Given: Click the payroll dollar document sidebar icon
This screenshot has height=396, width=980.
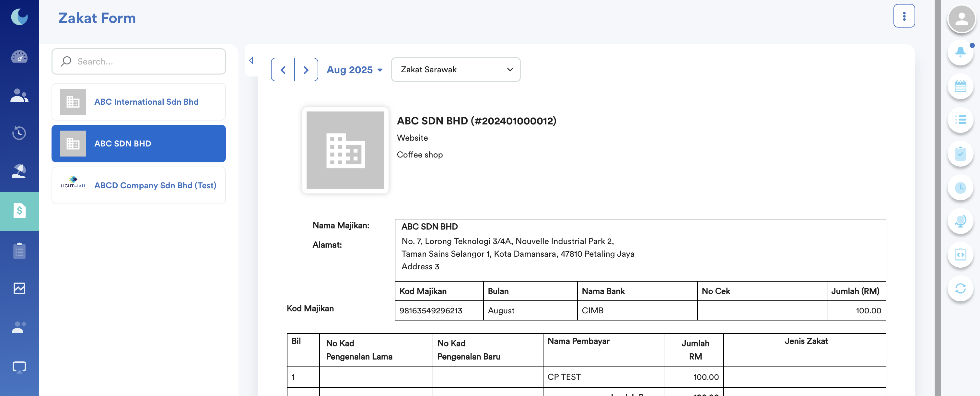Looking at the screenshot, I should 19,211.
